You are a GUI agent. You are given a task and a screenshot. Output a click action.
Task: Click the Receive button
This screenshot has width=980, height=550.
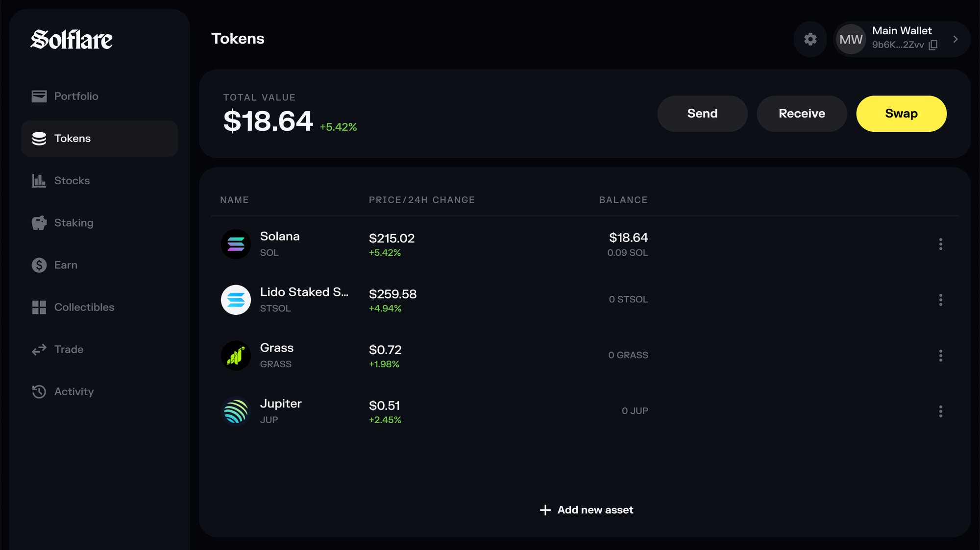point(801,113)
